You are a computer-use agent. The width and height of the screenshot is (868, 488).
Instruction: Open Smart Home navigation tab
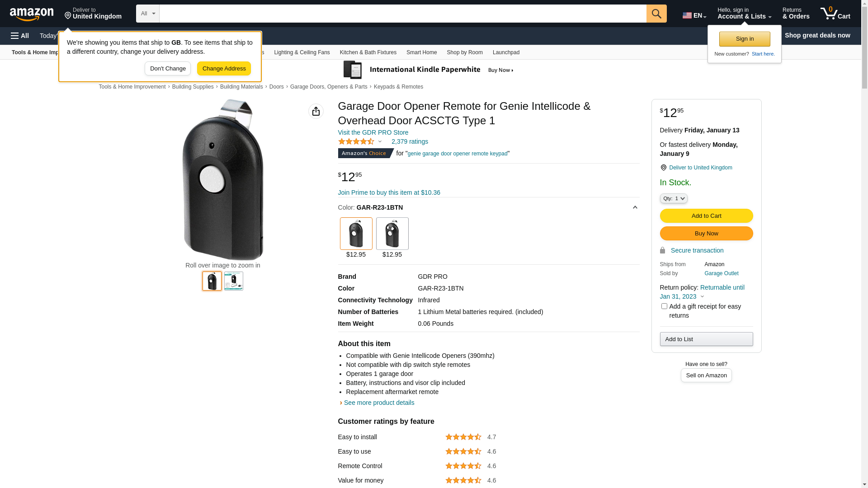coord(421,52)
